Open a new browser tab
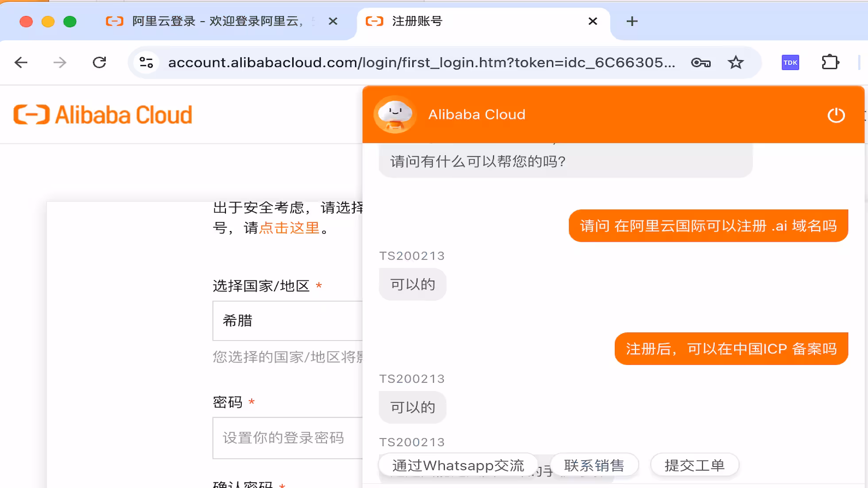868x488 pixels. pos(632,21)
